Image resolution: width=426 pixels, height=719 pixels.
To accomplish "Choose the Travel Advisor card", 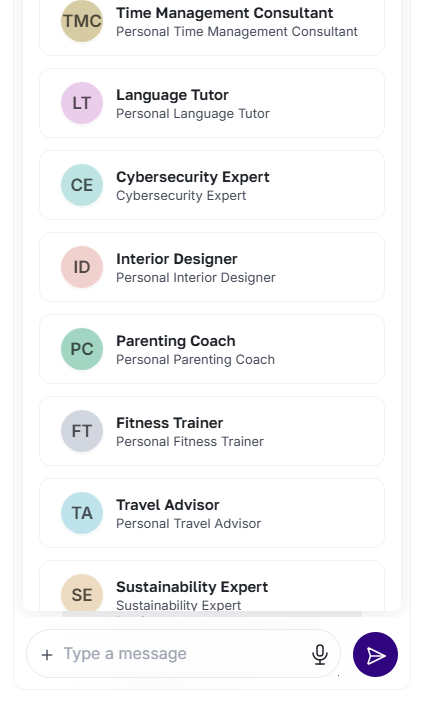I will (x=212, y=513).
